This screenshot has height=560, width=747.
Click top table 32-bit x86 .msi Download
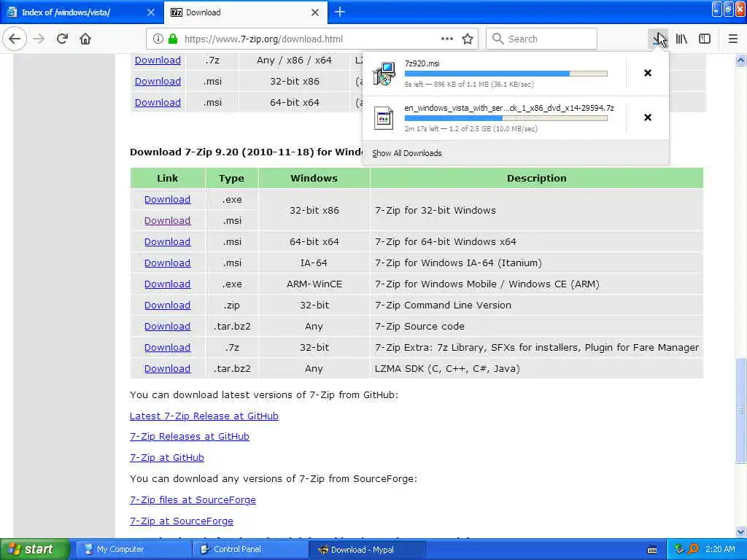point(158,82)
